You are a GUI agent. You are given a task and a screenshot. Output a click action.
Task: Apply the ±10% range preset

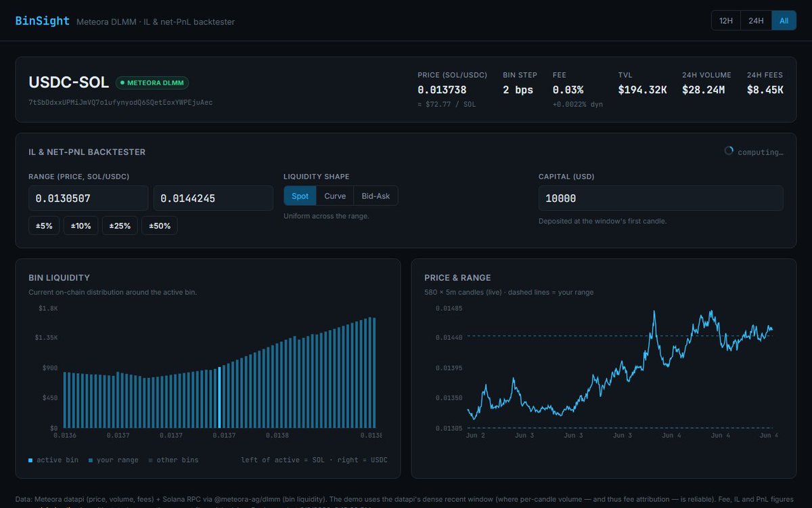point(81,226)
